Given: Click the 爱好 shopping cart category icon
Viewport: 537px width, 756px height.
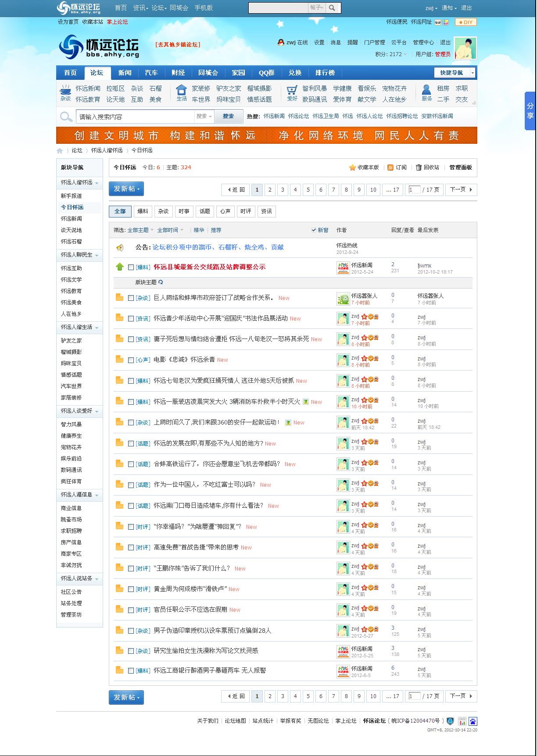Looking at the screenshot, I should click(x=292, y=90).
